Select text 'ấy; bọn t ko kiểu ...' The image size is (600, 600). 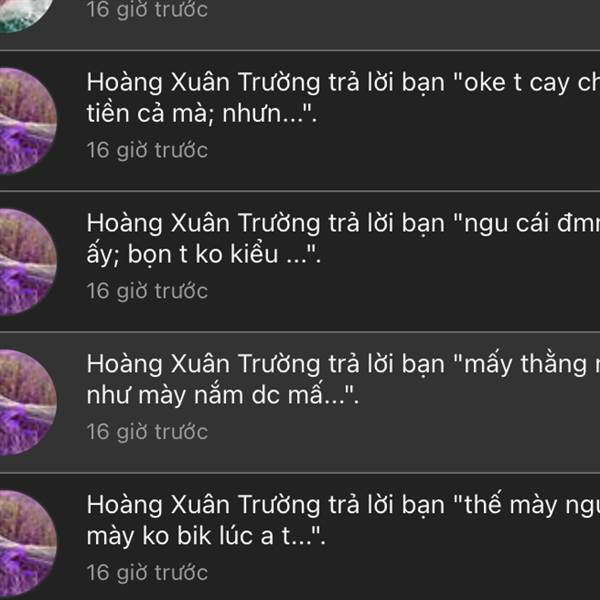click(x=204, y=254)
